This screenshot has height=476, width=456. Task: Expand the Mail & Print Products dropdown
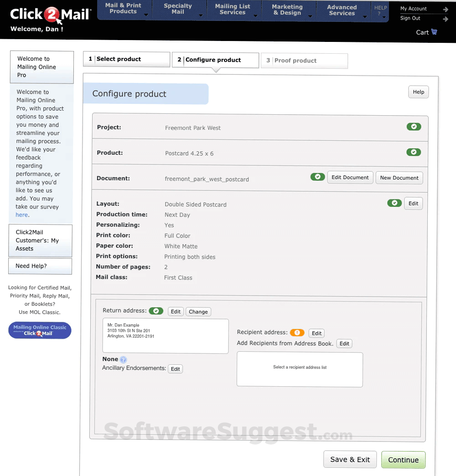(x=124, y=10)
